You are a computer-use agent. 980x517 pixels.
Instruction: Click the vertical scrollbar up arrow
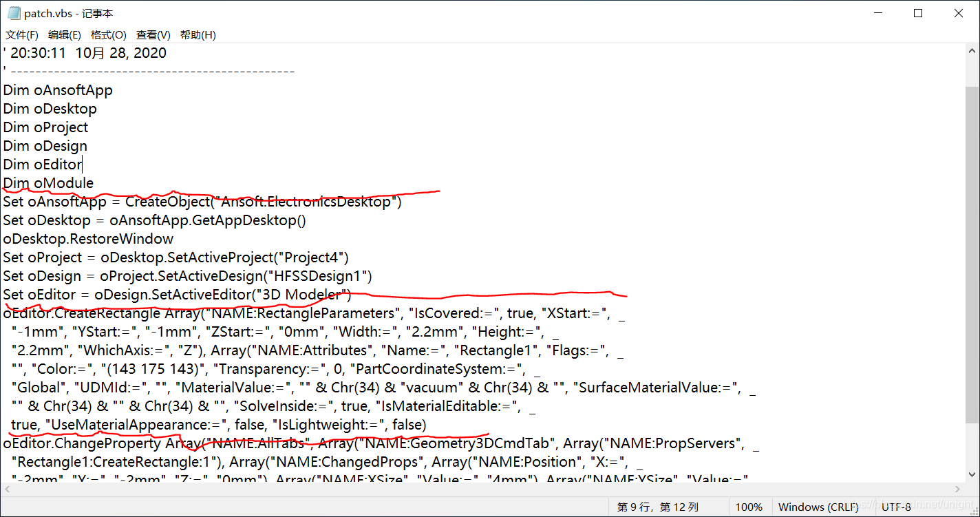point(972,51)
